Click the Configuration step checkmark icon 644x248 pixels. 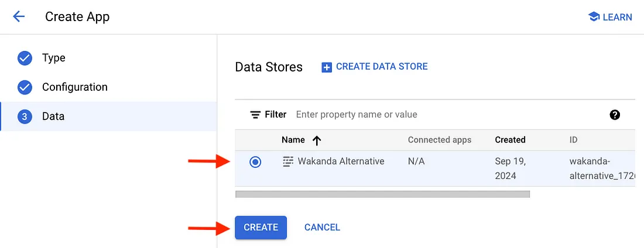click(x=25, y=87)
